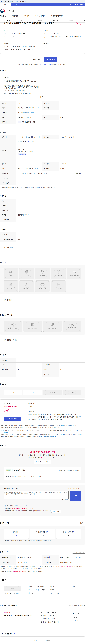Open the 지도 보기 dropdown for work location

point(79,173)
